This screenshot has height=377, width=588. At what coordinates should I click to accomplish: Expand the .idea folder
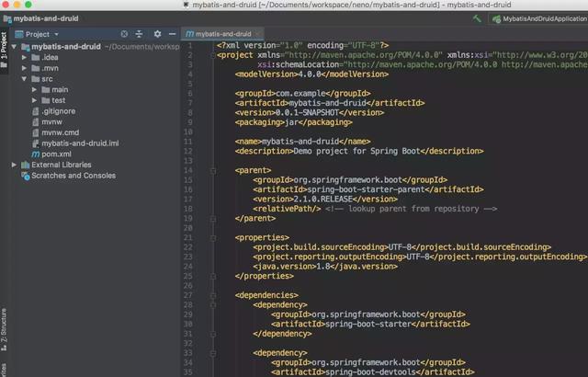coord(24,57)
